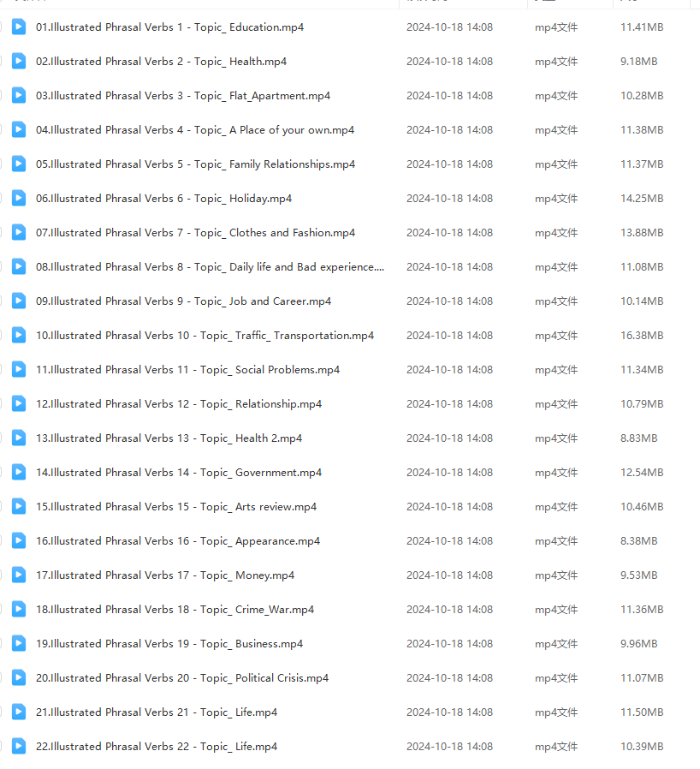Click the 18 Crime_War.mp4 file name

coord(175,610)
